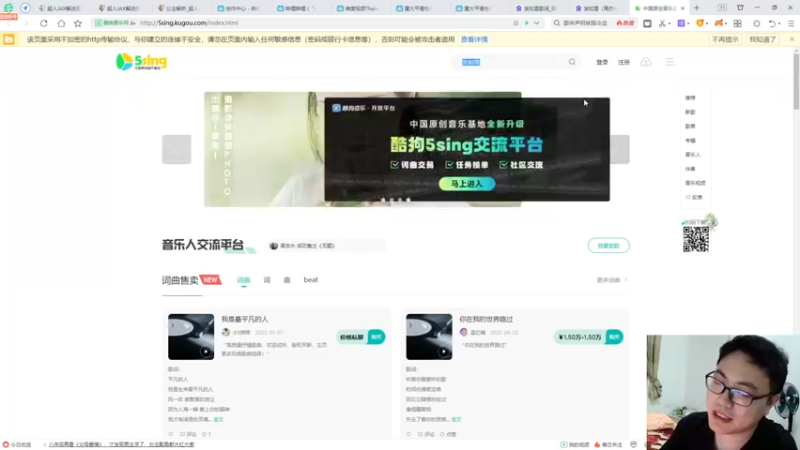Open the 更多词曲 link

point(611,280)
